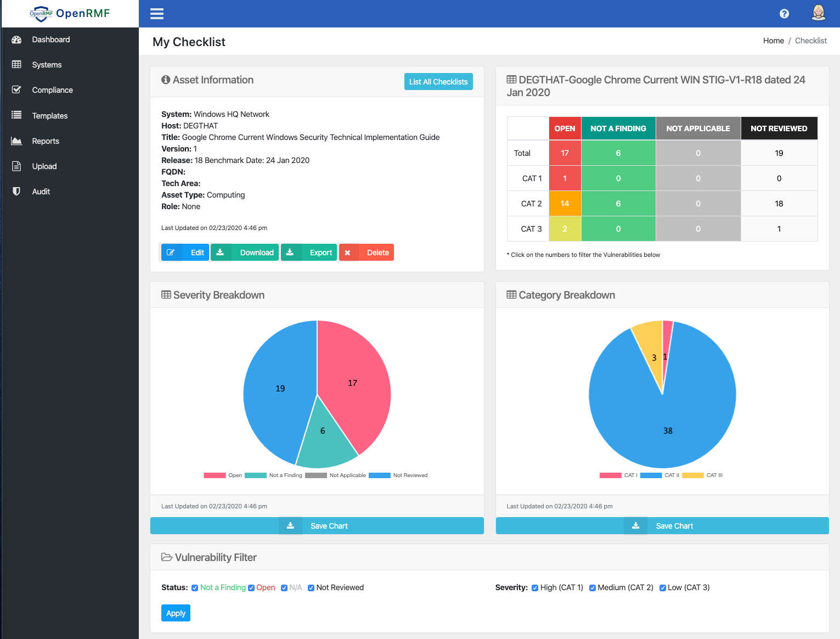
Task: Toggle the High (CAT 1) severity checkbox
Action: tap(535, 588)
